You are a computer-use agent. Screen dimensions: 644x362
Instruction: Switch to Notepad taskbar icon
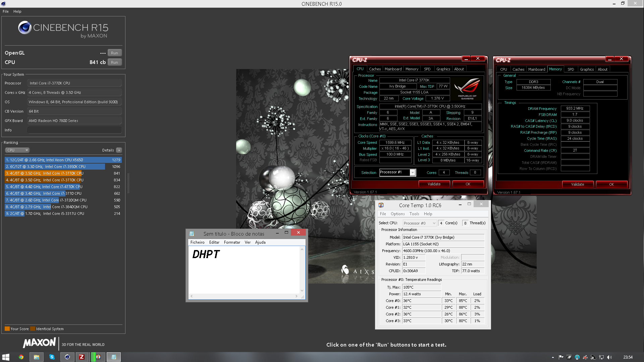tap(114, 357)
